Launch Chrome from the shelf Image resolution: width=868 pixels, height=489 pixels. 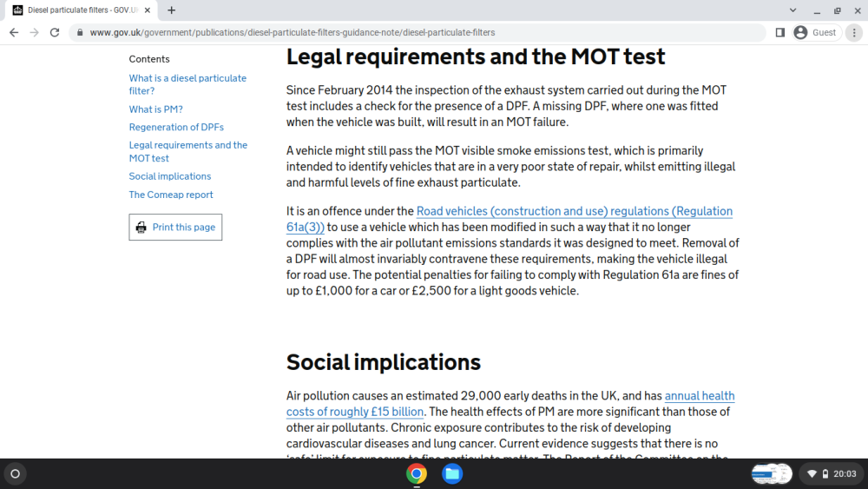(x=417, y=473)
